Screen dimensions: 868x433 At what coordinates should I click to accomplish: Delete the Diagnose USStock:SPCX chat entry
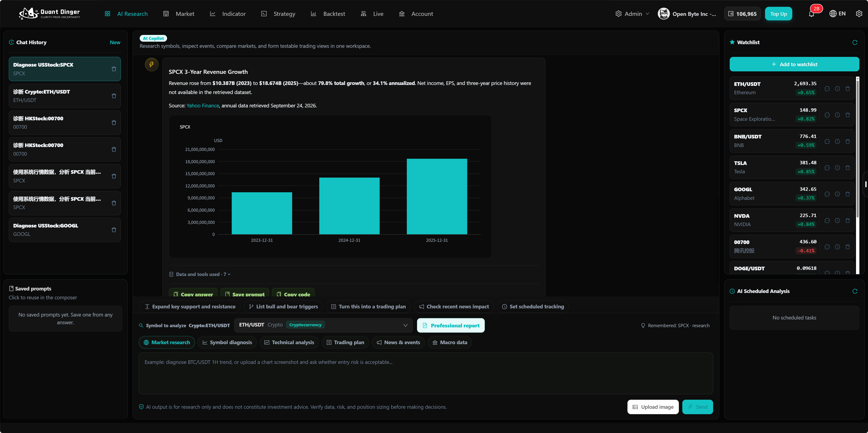(114, 69)
